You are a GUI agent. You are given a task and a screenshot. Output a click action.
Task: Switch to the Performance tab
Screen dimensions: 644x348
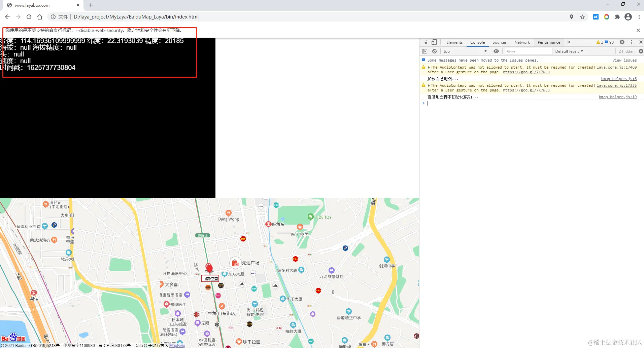(x=549, y=42)
